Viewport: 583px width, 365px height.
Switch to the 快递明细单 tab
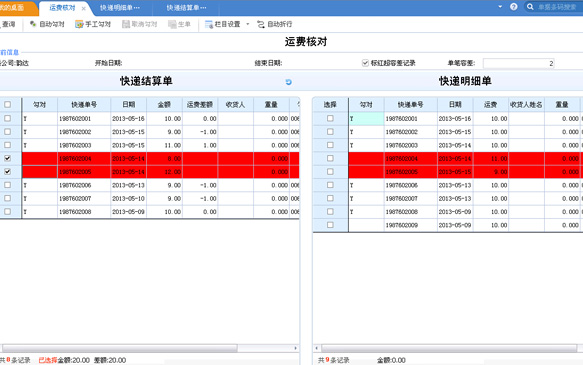click(120, 8)
